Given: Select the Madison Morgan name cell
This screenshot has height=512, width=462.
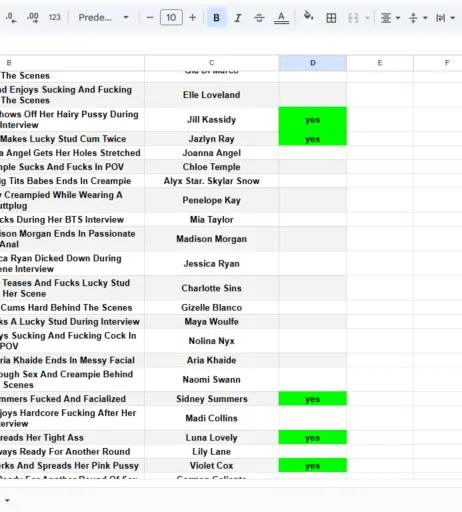Looking at the screenshot, I should 212,239.
